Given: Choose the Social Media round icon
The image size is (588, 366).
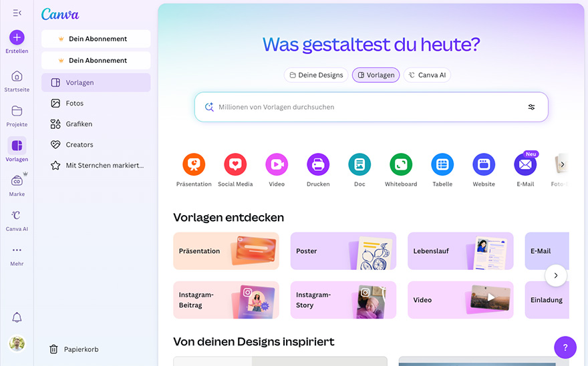Looking at the screenshot, I should point(235,164).
